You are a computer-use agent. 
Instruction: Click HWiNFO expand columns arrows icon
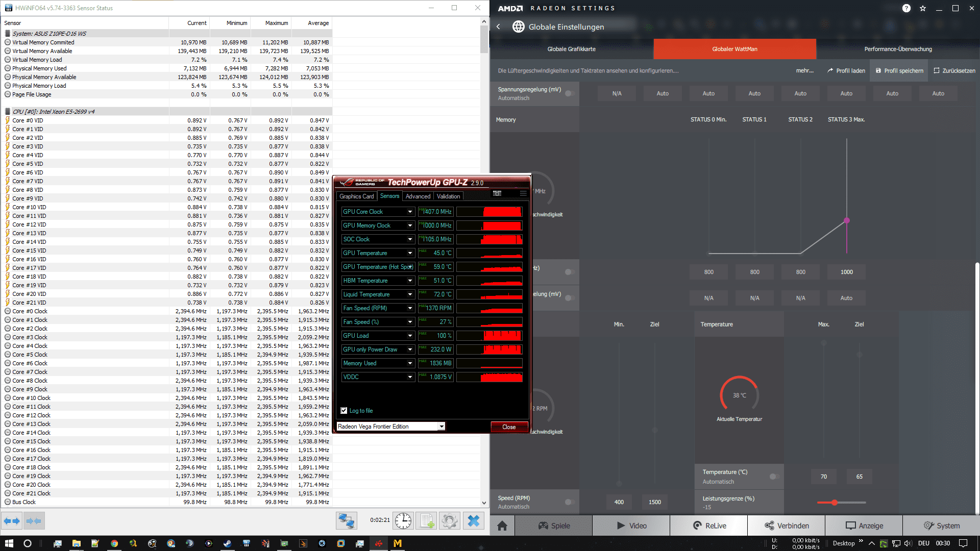pos(12,521)
